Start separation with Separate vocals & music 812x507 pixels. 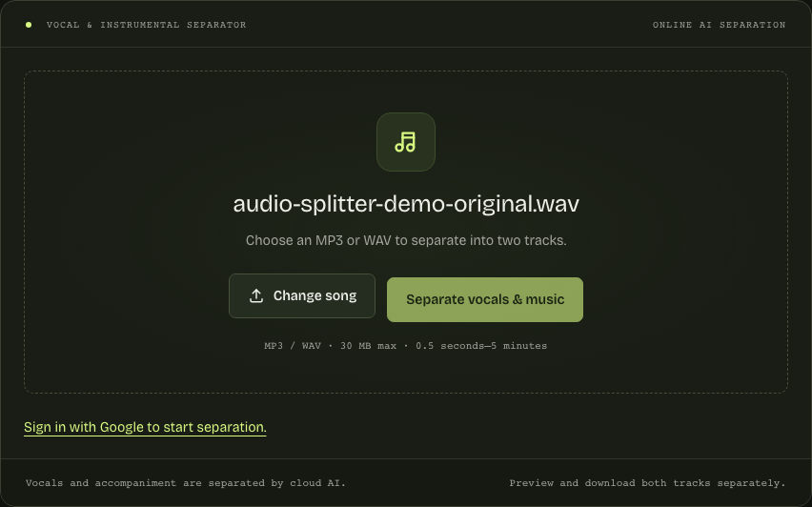[485, 299]
